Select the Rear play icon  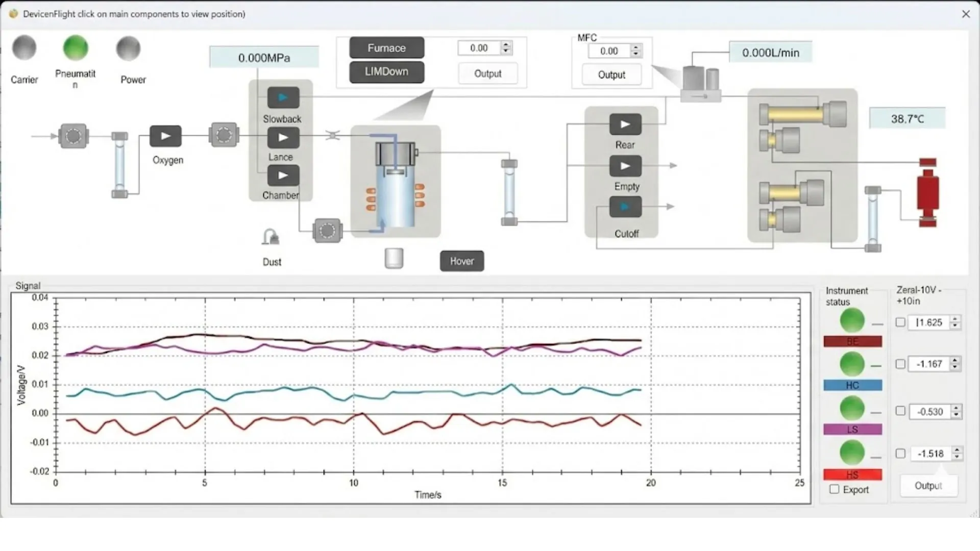[x=625, y=124]
